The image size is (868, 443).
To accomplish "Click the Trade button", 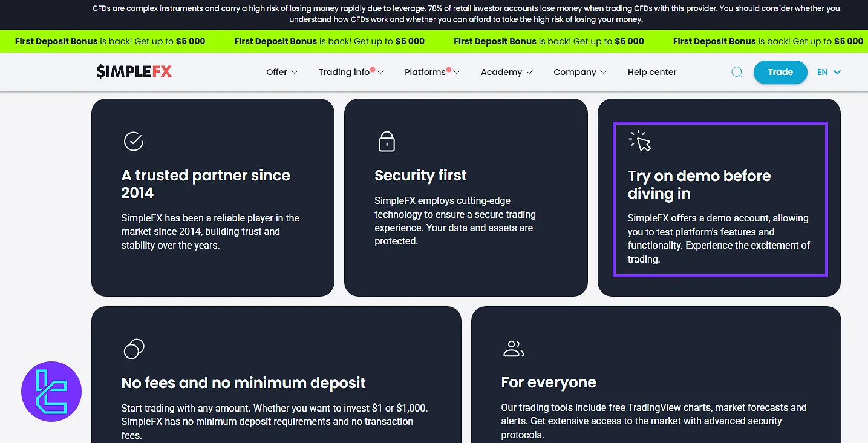I will point(780,72).
